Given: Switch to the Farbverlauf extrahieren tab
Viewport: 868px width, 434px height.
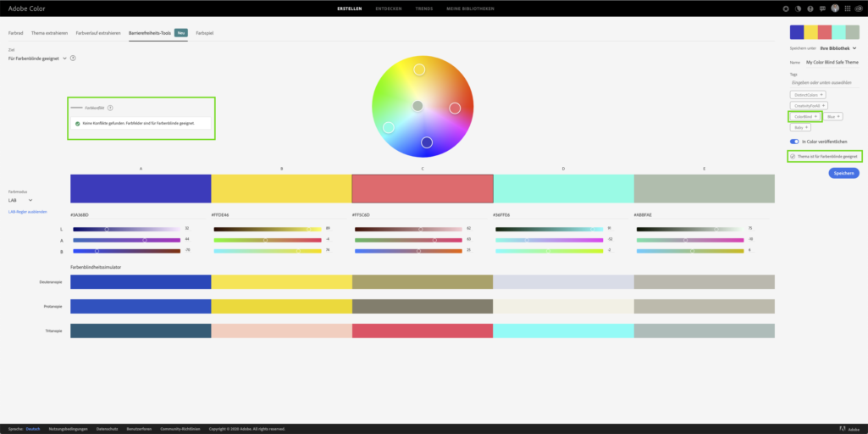Looking at the screenshot, I should (x=97, y=32).
